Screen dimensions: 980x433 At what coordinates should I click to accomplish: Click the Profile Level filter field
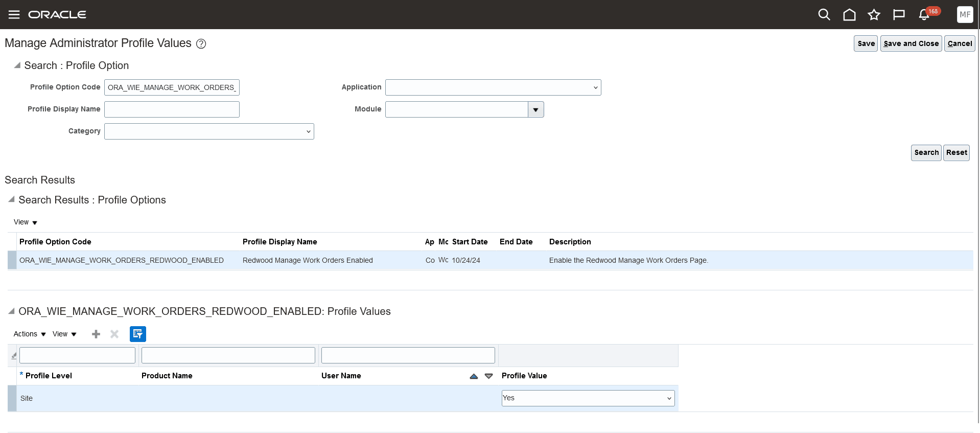[x=77, y=355]
